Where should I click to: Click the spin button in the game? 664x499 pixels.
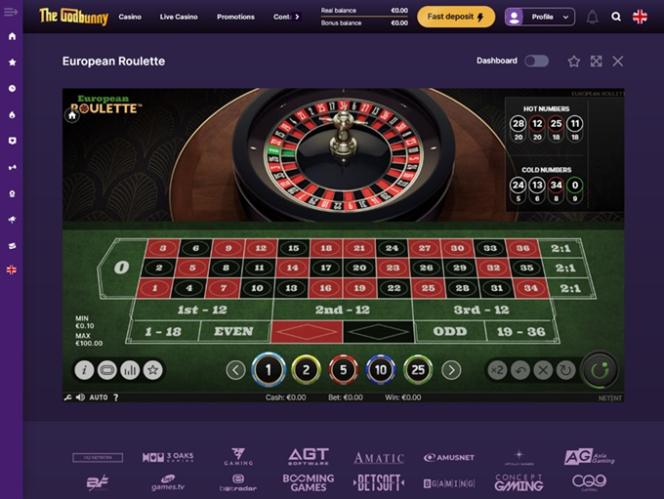click(x=599, y=370)
